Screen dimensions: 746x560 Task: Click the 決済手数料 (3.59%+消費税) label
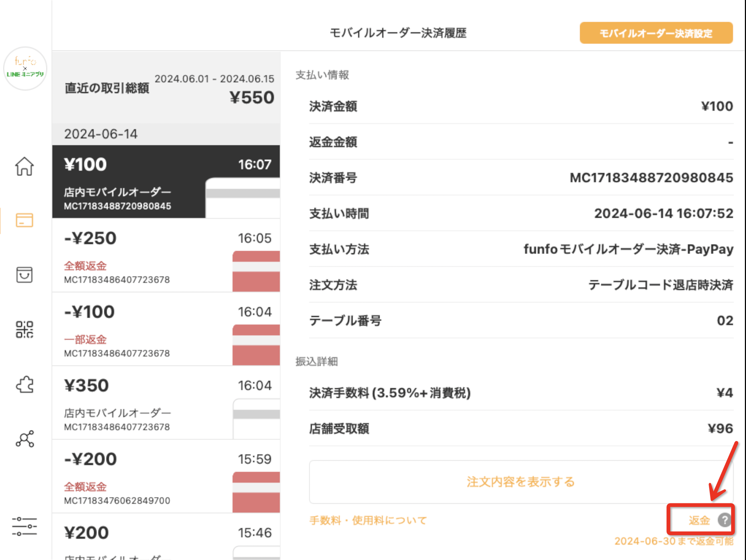coord(390,393)
